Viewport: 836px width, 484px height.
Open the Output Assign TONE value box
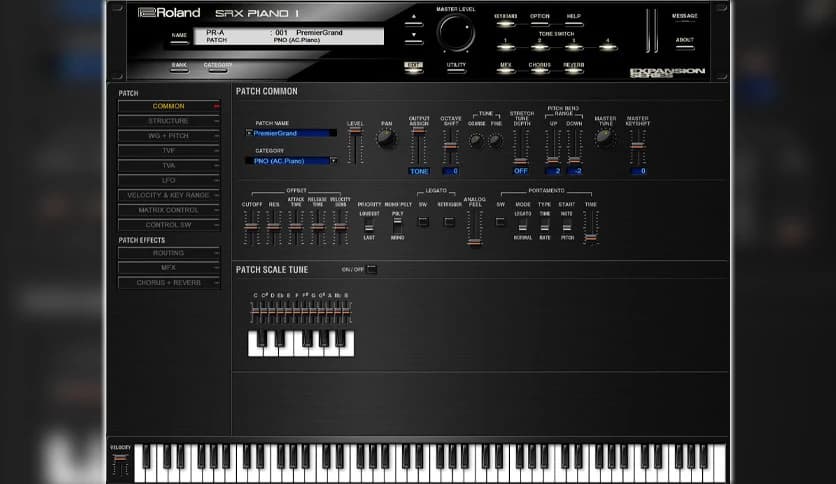pos(419,171)
